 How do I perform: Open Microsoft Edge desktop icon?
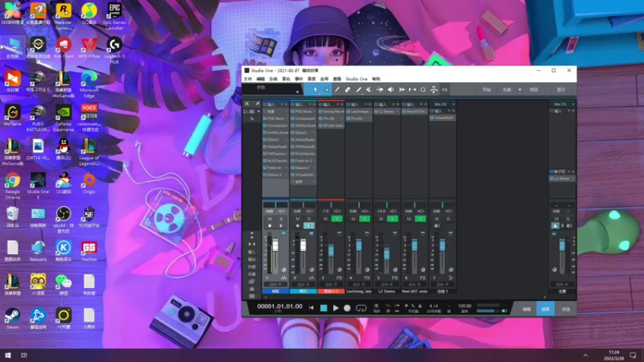click(x=89, y=84)
